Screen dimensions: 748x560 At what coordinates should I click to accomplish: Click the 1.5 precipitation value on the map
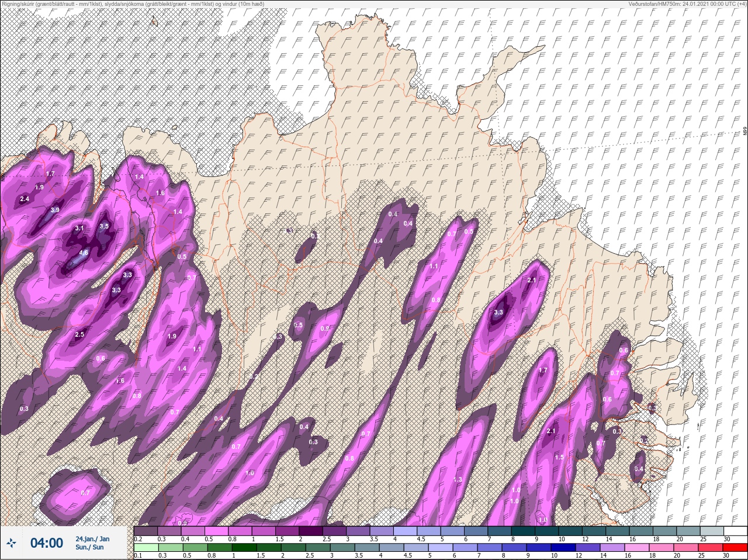point(559,457)
